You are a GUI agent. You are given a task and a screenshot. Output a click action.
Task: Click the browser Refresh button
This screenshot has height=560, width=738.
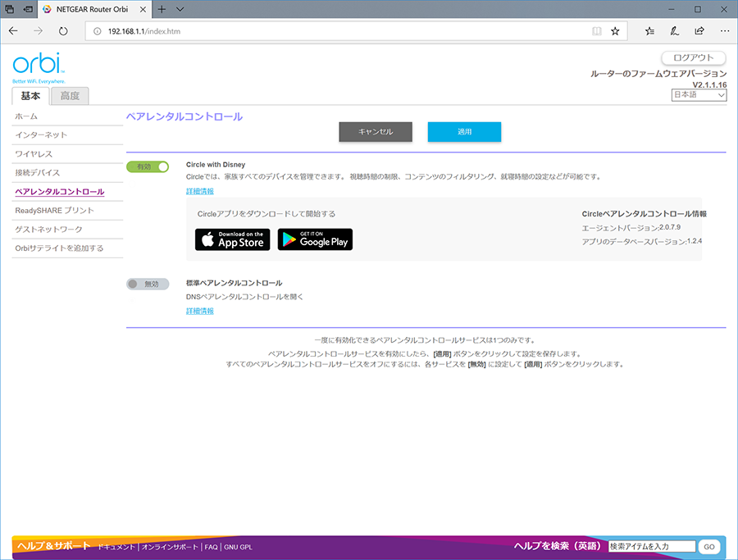(x=64, y=31)
